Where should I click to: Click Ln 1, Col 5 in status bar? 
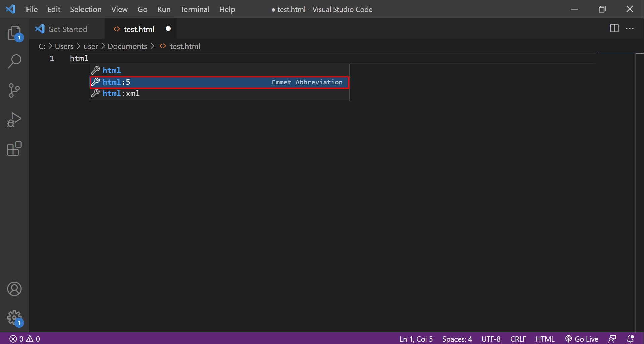[416, 339]
